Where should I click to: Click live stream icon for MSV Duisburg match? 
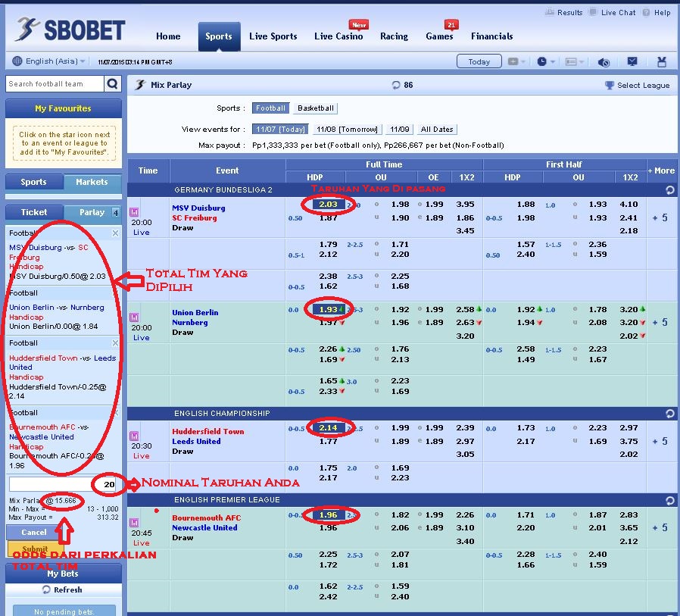[x=134, y=211]
